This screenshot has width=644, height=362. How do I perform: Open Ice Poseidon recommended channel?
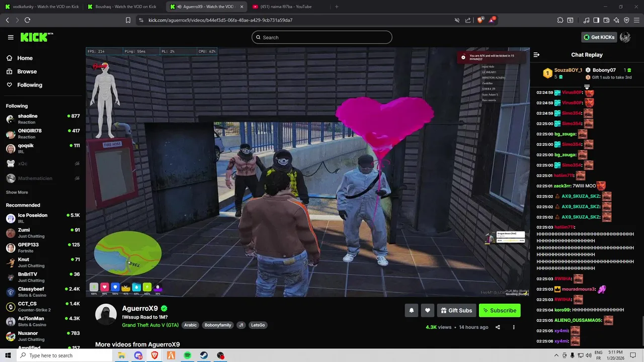click(x=43, y=218)
